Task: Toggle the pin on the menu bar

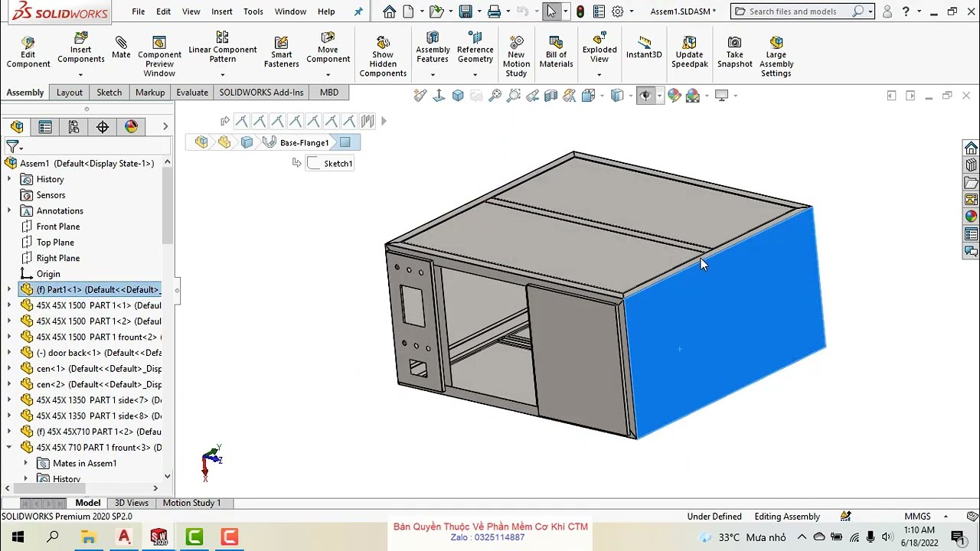Action: (x=358, y=11)
